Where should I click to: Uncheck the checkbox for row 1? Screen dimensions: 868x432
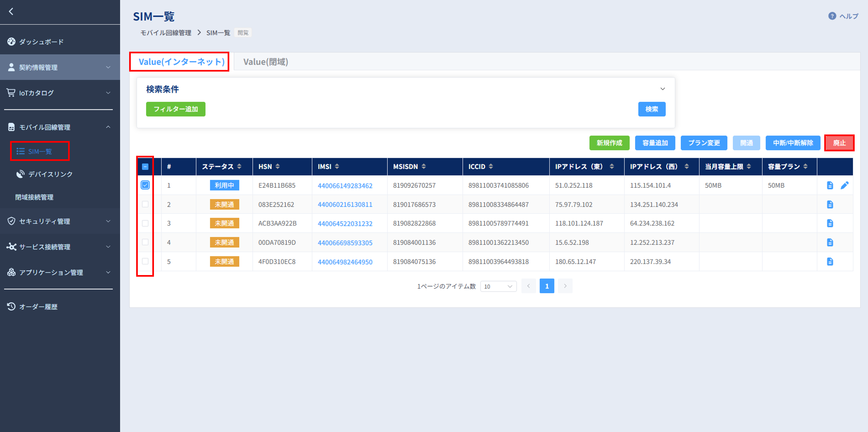click(145, 185)
